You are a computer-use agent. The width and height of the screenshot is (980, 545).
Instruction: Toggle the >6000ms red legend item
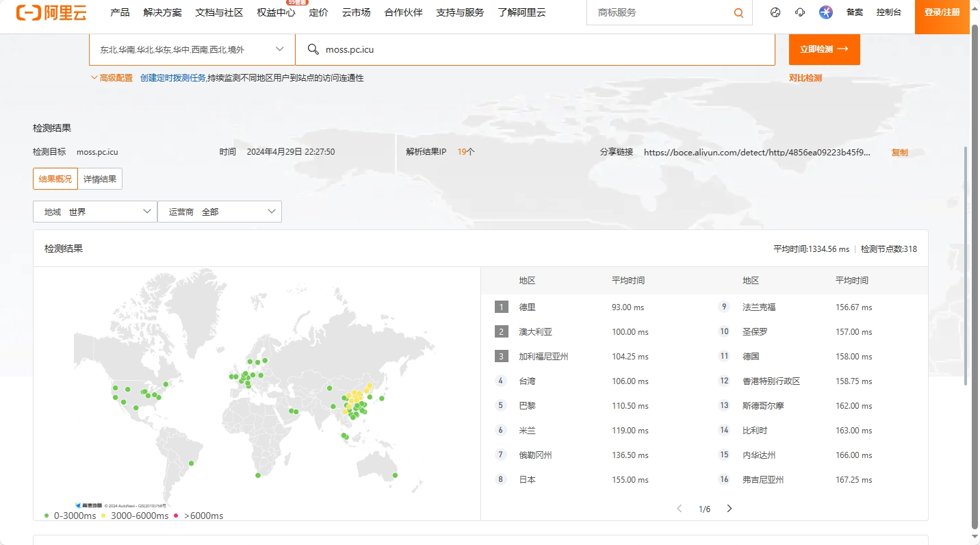point(199,516)
